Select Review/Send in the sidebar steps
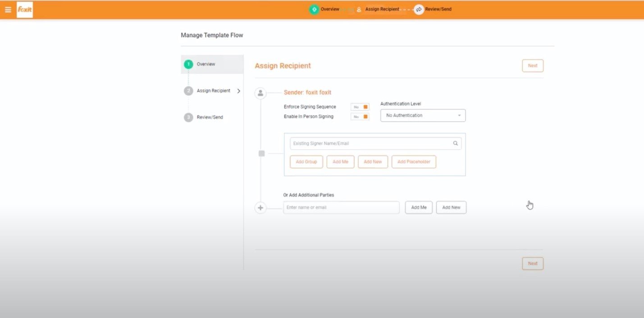 210,118
